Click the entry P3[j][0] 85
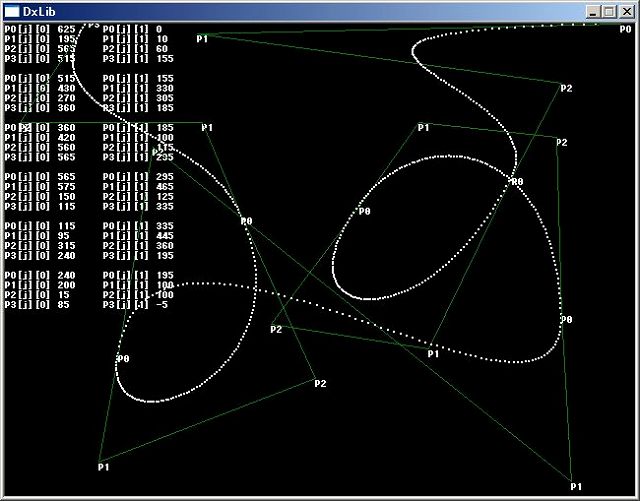The width and height of the screenshot is (640, 501). click(37, 305)
